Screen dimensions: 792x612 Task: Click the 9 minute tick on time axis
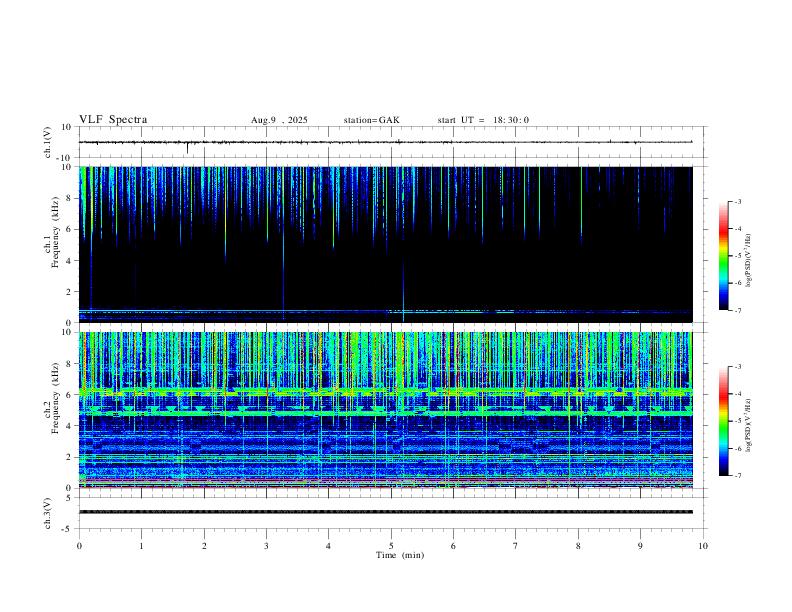(641, 546)
